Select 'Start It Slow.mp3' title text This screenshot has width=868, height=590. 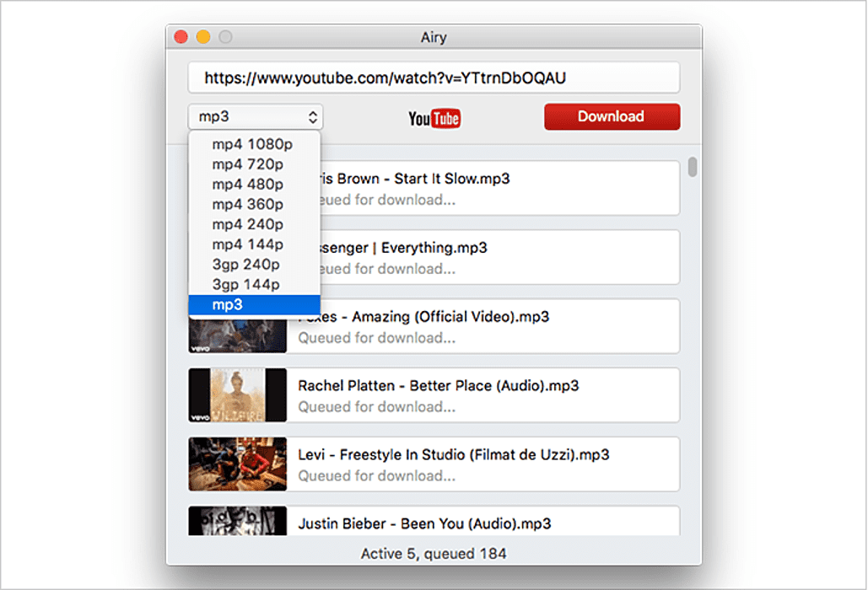452,179
